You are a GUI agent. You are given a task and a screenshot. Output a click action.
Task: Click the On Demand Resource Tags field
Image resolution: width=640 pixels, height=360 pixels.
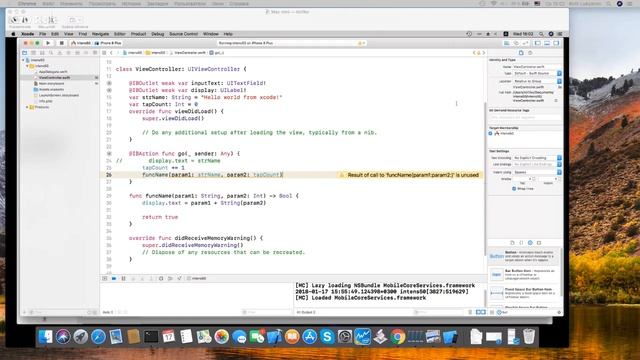(x=525, y=117)
